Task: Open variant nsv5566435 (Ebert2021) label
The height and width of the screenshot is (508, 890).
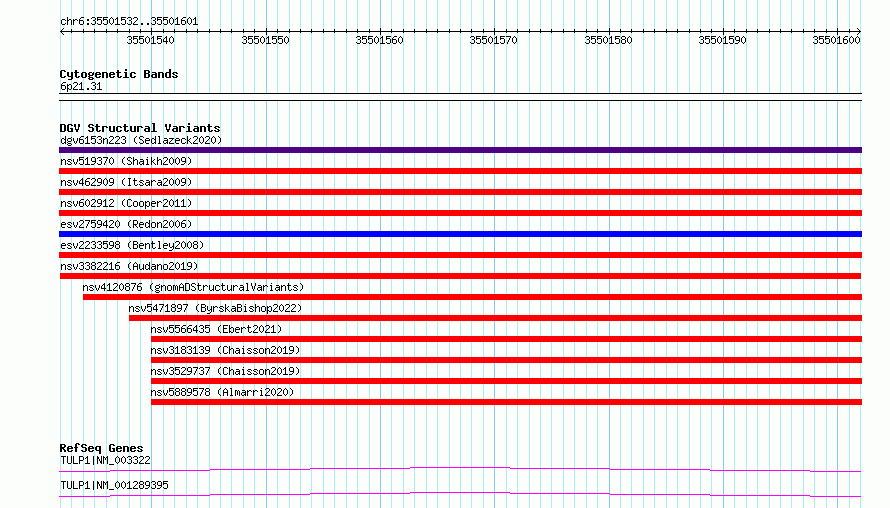Action: click(216, 329)
